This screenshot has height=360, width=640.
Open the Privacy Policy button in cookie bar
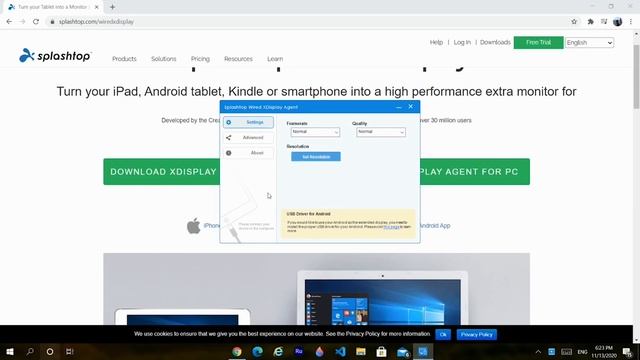click(x=476, y=335)
